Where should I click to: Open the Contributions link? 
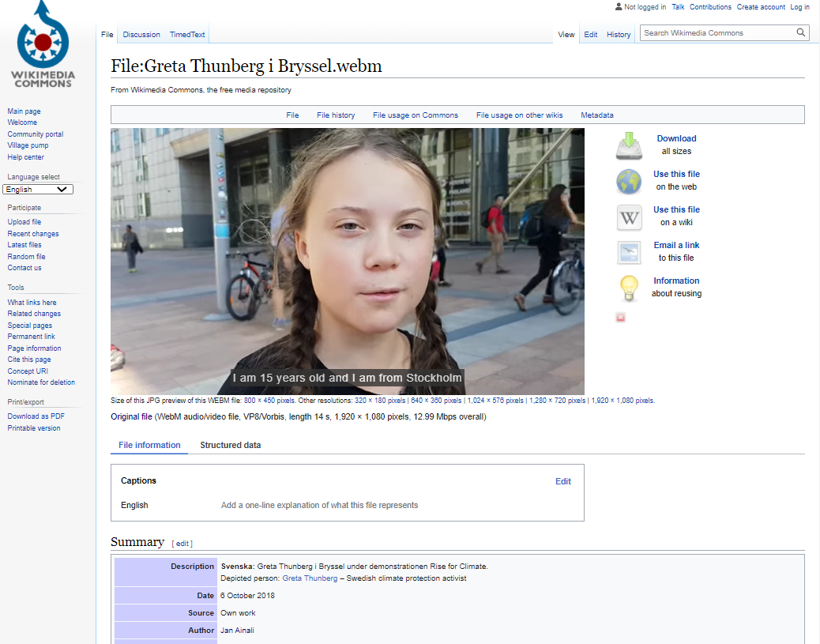[x=710, y=7]
